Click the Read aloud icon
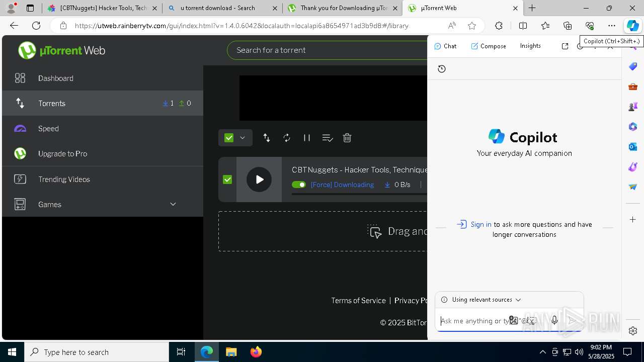 pos(452,26)
